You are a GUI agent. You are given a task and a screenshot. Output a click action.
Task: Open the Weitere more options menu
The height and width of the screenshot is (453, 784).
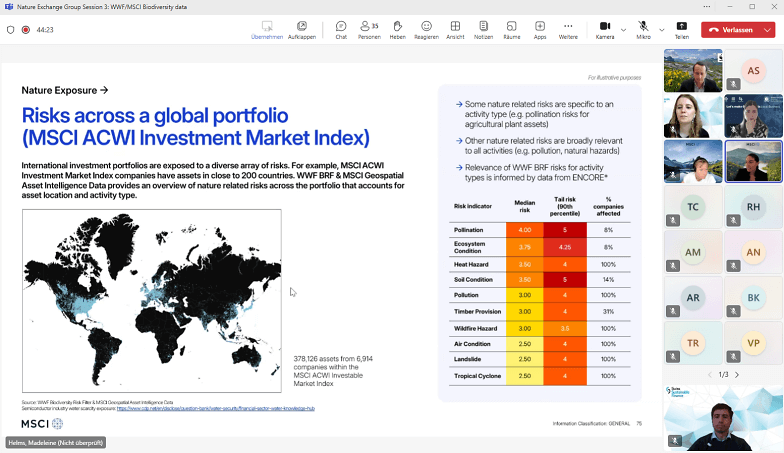568,29
